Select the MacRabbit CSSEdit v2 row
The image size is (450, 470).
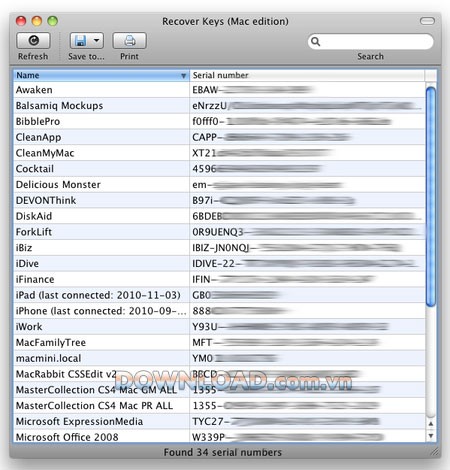pyautogui.click(x=219, y=374)
